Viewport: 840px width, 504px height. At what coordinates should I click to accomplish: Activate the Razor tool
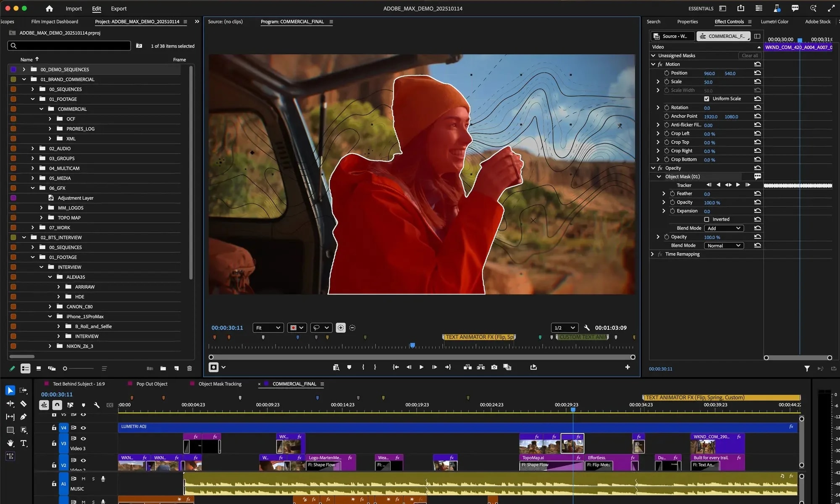point(24,404)
